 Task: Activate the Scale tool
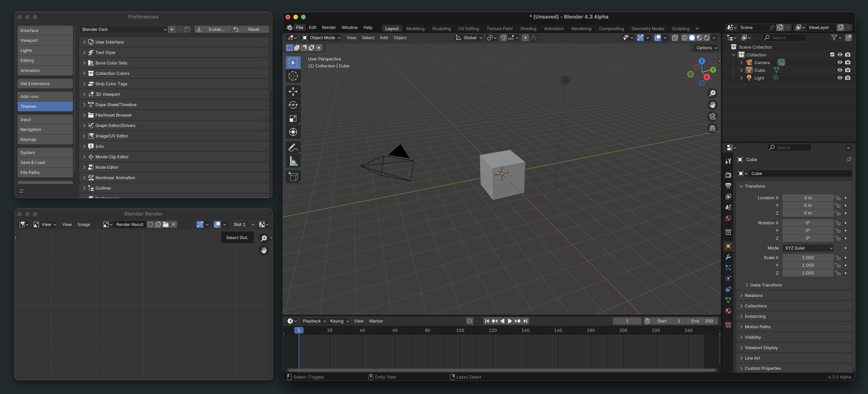click(293, 118)
